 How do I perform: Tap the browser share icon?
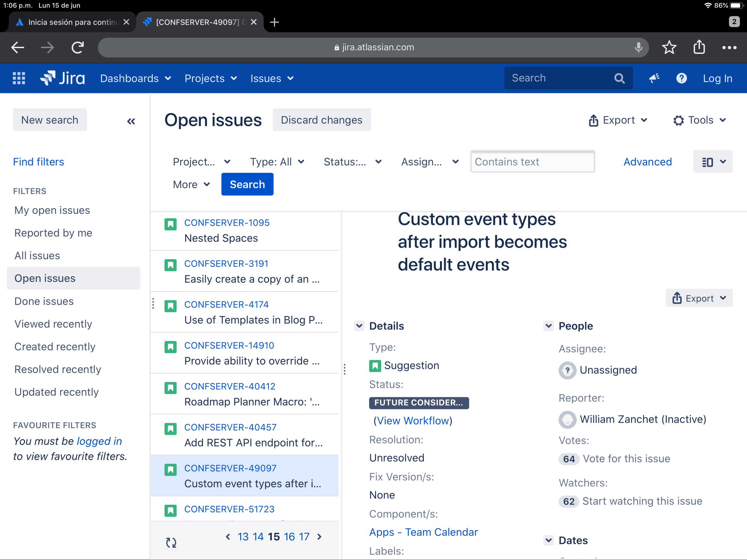point(699,47)
